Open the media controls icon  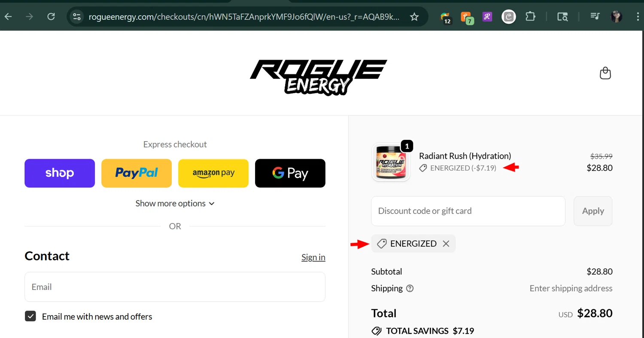595,17
